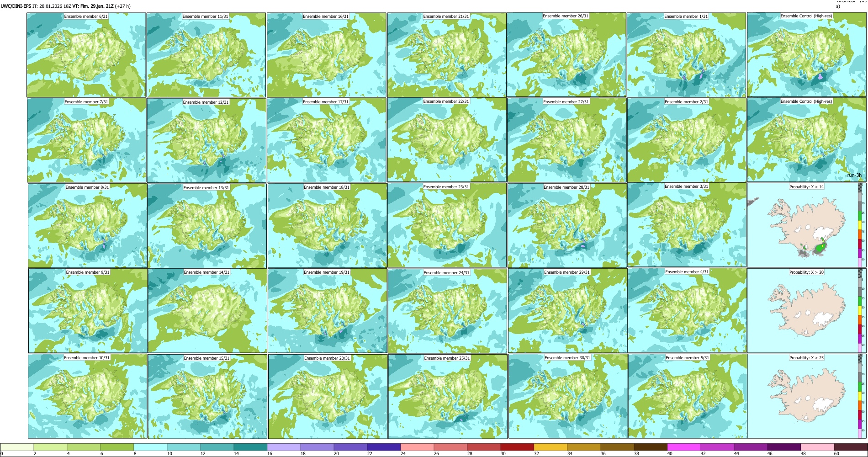
Task: Select the Ensemble member 11/31 wind map
Action: [206, 55]
